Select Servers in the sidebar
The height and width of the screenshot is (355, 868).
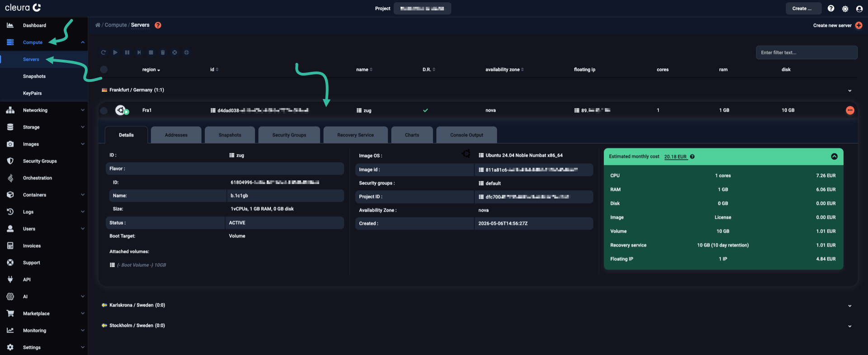tap(44, 59)
